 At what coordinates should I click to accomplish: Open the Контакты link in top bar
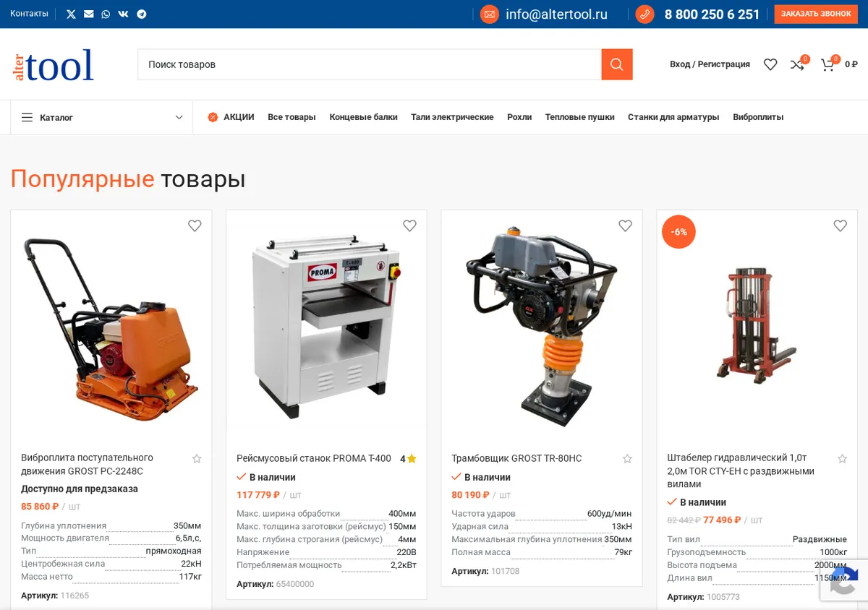point(29,14)
